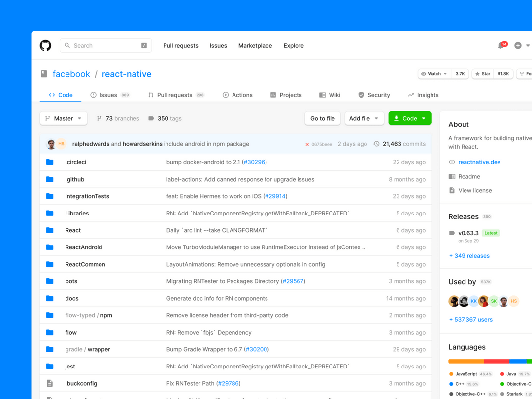Screen dimensions: 532x399
Task: Click the red failed-check X icon
Action: [x=308, y=144]
